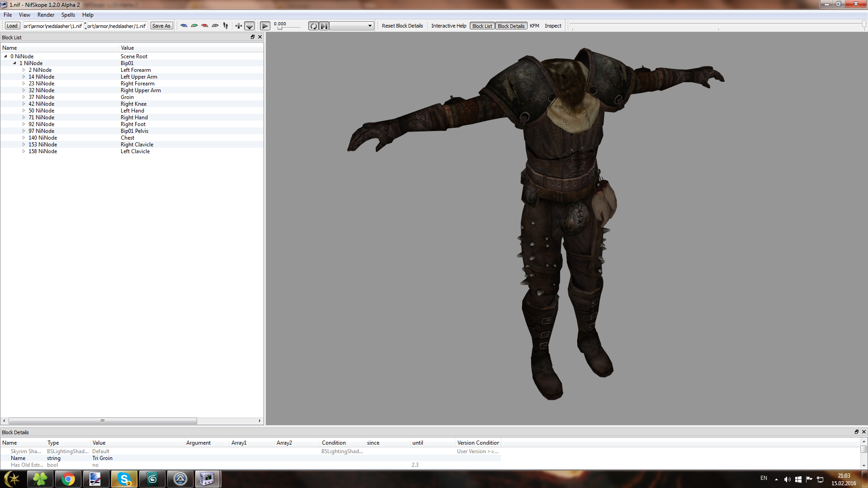Screen dimensions: 868x488
Task: Click the Condition column header
Action: pyautogui.click(x=343, y=443)
